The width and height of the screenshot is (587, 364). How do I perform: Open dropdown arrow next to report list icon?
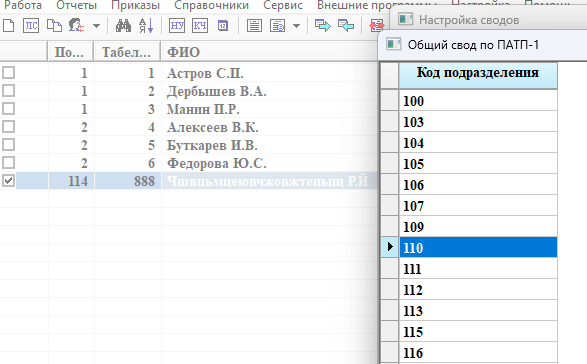(296, 26)
